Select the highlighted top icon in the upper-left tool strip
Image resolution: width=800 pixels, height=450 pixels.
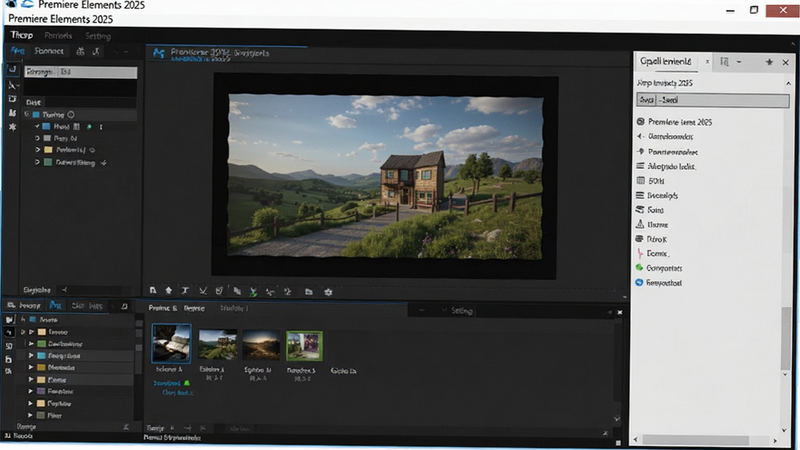coord(13,69)
